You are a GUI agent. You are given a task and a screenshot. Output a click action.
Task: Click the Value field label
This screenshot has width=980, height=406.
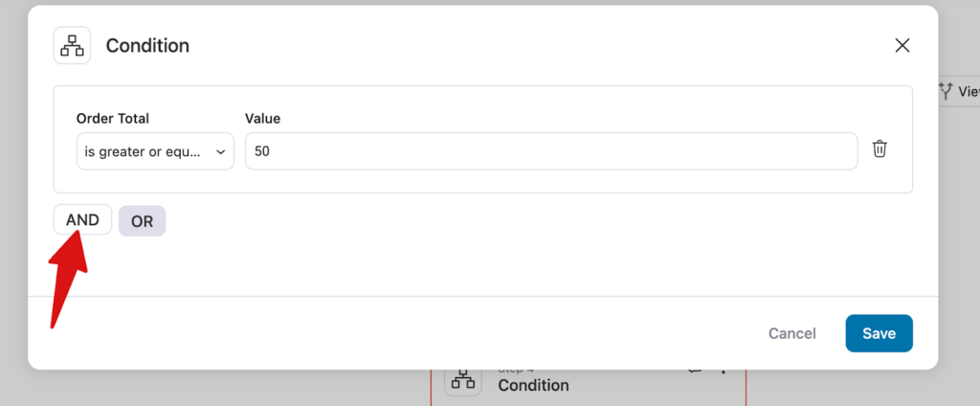[262, 119]
